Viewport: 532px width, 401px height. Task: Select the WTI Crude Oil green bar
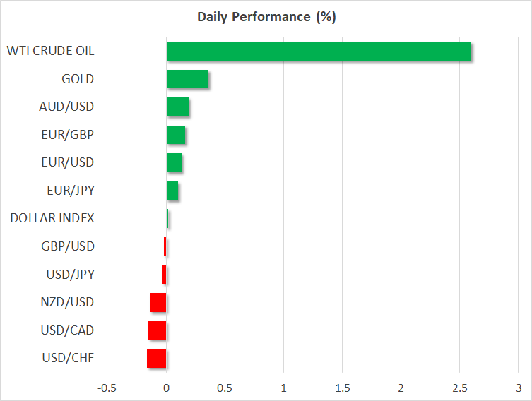click(x=319, y=52)
